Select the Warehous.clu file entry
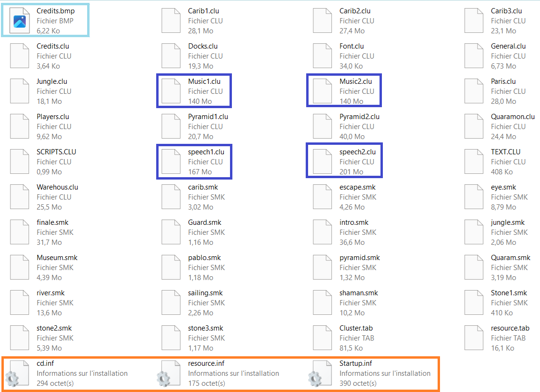 click(44, 197)
